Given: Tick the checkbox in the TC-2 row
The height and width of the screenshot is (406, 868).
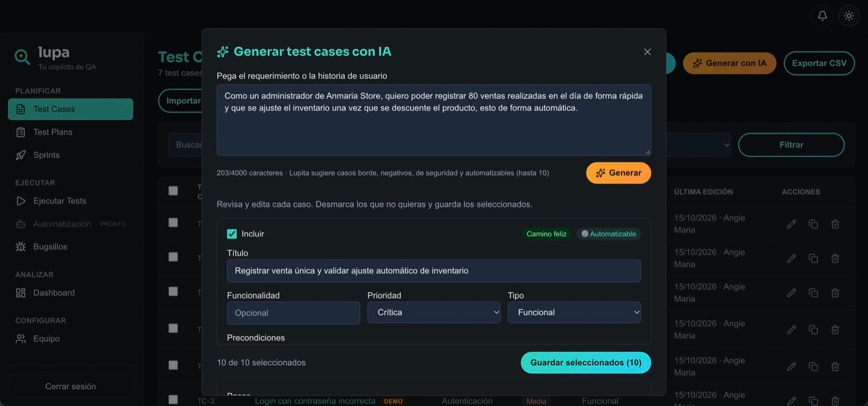Looking at the screenshot, I should 173,399.
